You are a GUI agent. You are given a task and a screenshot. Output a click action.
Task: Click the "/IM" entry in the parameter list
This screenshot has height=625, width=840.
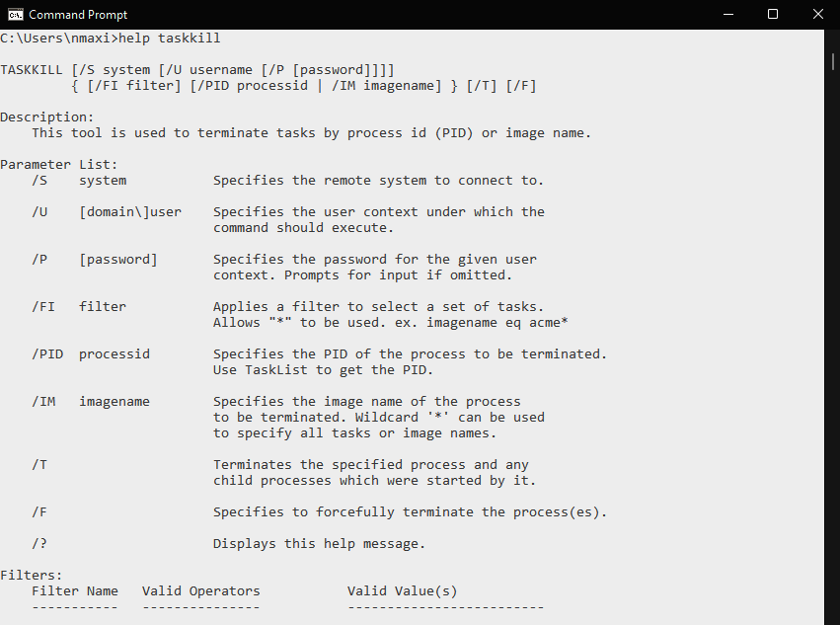(43, 402)
